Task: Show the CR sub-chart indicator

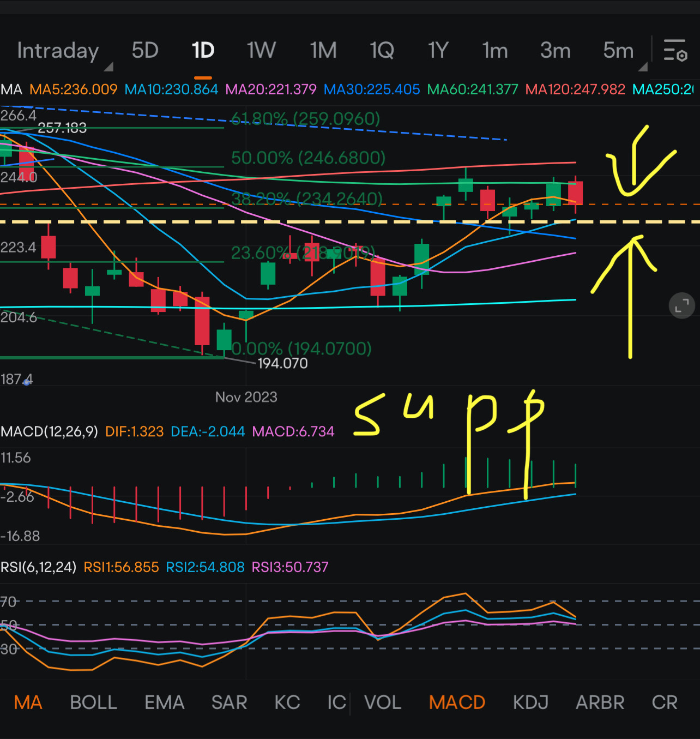Action: click(x=665, y=702)
